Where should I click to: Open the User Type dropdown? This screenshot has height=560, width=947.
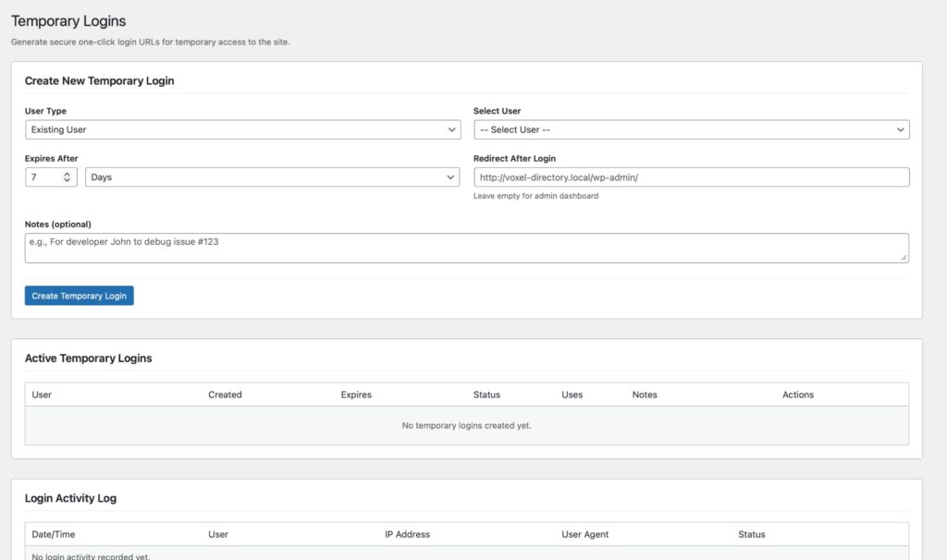tap(242, 130)
